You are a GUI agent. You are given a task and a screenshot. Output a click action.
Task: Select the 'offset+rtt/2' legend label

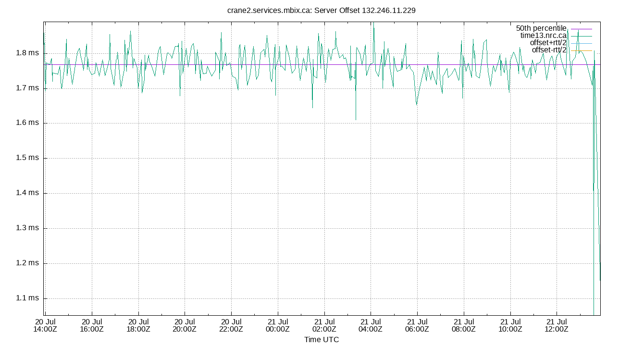click(548, 43)
